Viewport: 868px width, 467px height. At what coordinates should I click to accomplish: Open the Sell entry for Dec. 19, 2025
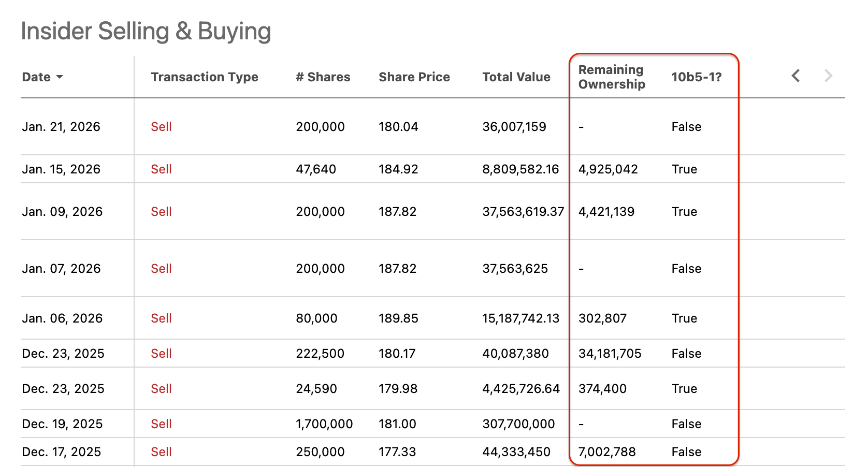click(x=161, y=424)
